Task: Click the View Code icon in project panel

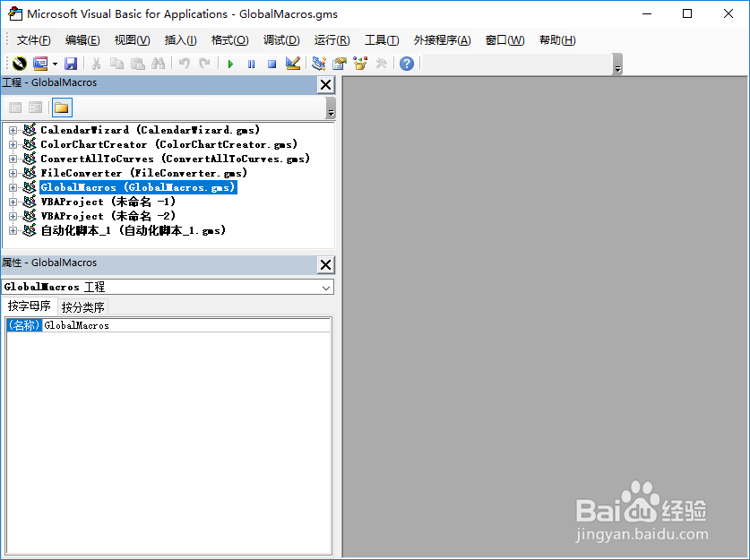Action: [15, 108]
